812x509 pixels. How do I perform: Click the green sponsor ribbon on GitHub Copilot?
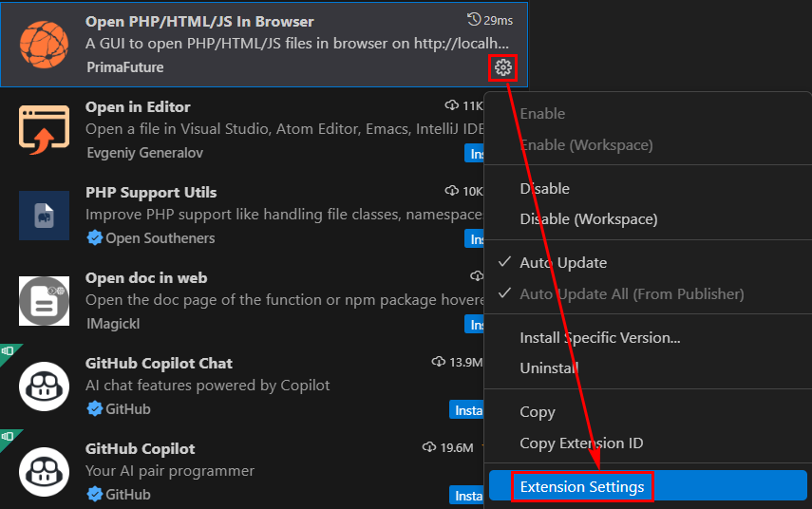9,437
